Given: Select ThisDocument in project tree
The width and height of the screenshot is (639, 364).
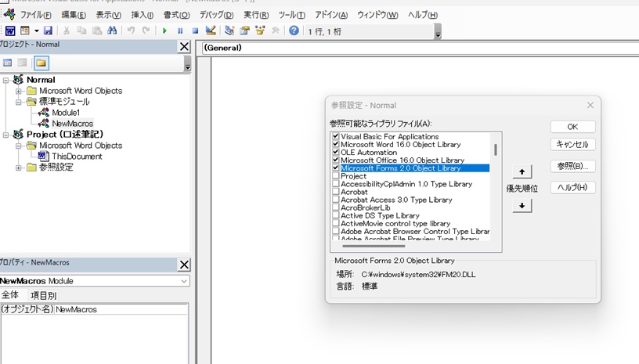Looking at the screenshot, I should (77, 157).
